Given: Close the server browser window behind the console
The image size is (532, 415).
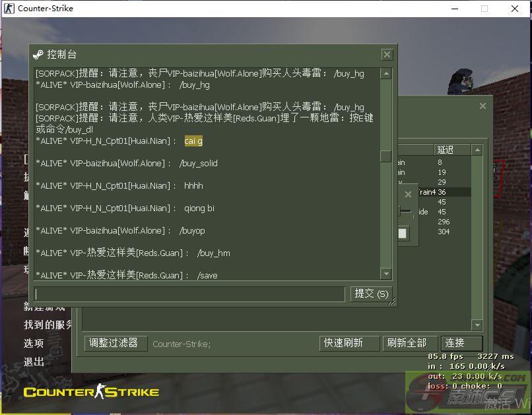Looking at the screenshot, I should point(482,106).
